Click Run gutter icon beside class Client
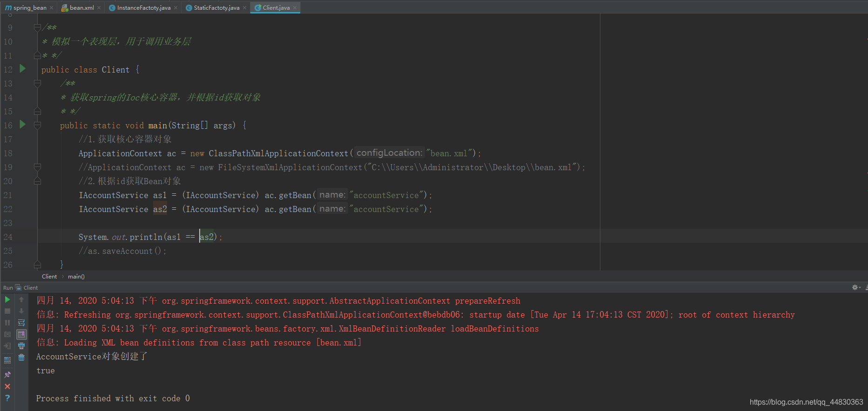 [22, 68]
